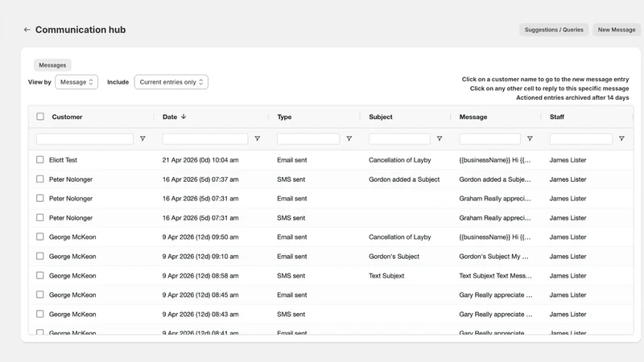Switch to the Messages tab
Viewport: 644px width, 362px height.
pyautogui.click(x=52, y=65)
